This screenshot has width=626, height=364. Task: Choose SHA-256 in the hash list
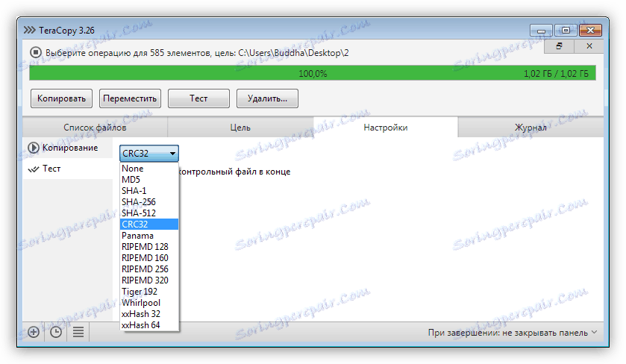pyautogui.click(x=149, y=202)
